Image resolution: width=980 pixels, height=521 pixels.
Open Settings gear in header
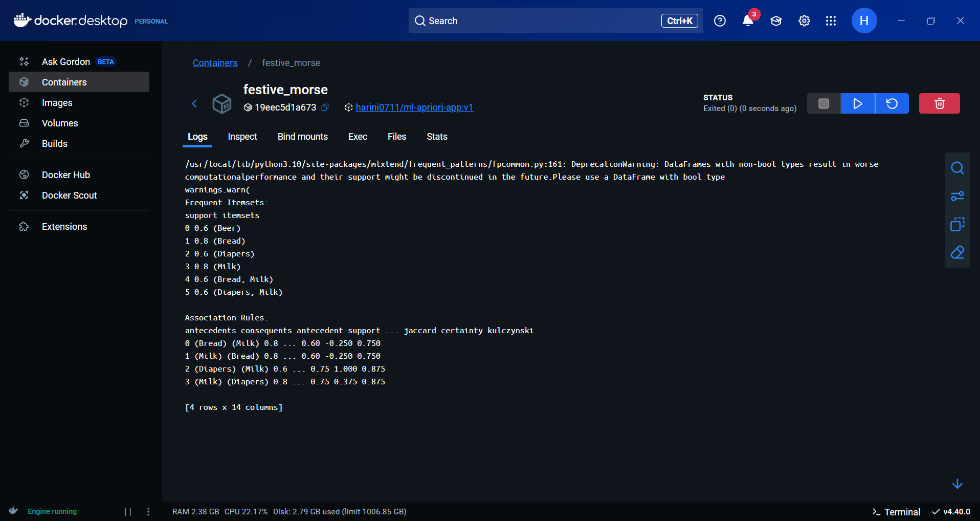804,20
